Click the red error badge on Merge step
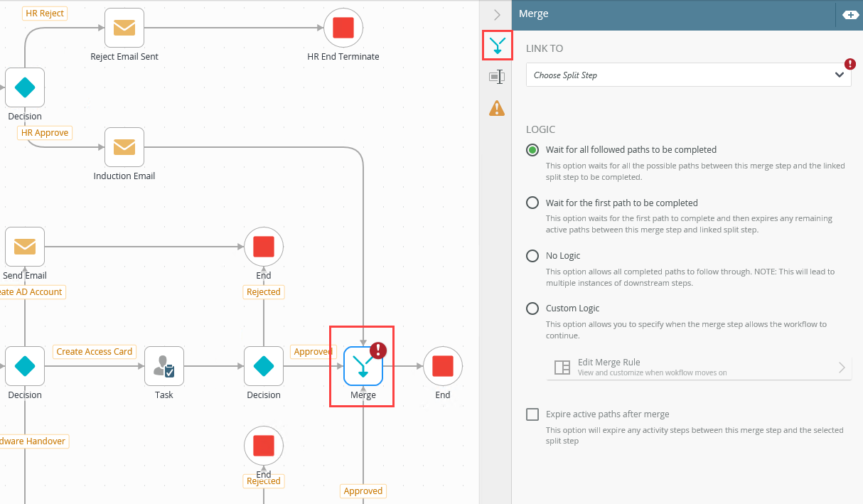 tap(378, 350)
